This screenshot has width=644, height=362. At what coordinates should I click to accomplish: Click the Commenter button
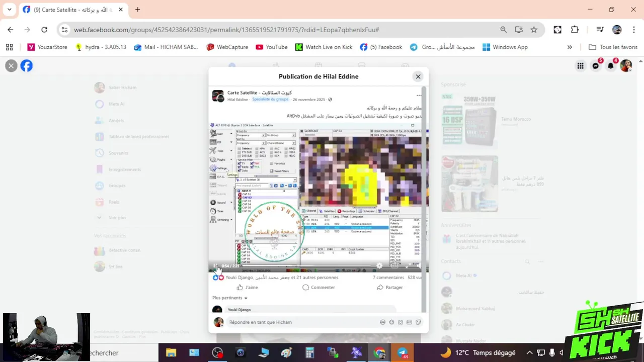318,287
